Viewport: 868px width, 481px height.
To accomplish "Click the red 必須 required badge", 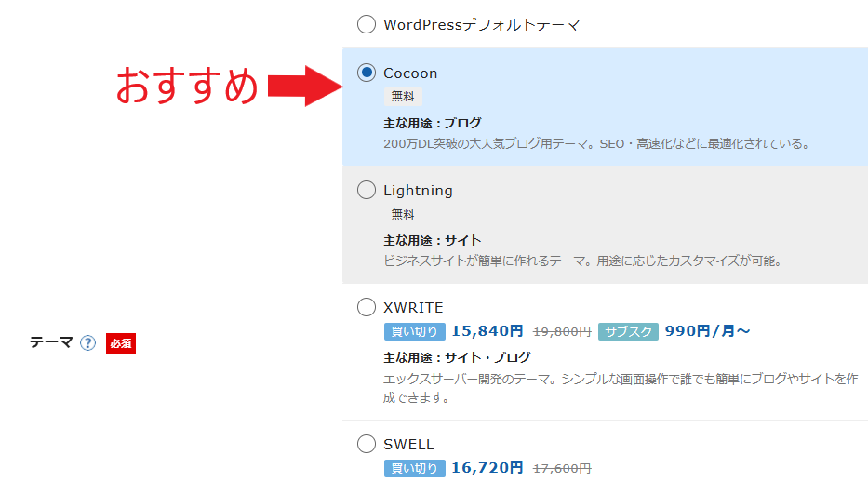I will [121, 343].
